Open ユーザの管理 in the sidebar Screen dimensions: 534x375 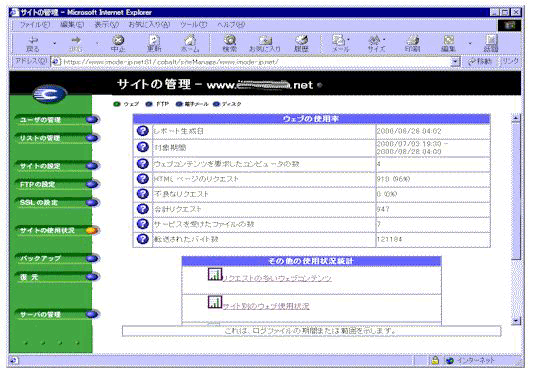coord(57,120)
